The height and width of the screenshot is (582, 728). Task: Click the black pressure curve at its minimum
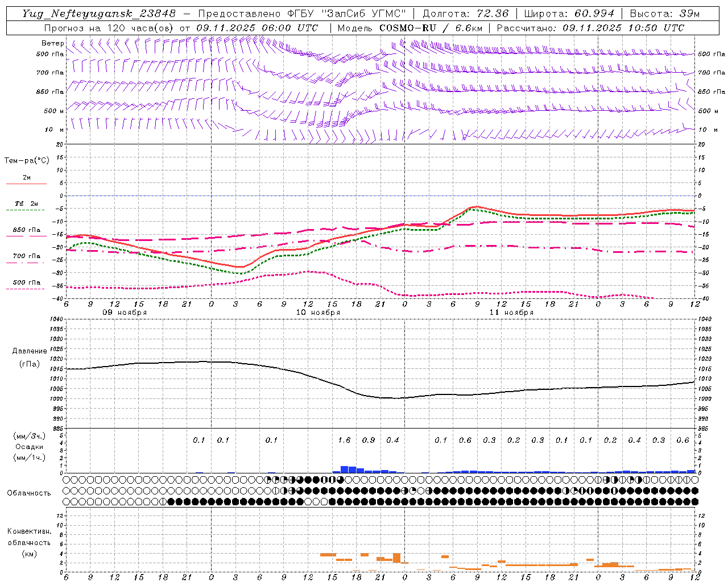(x=396, y=398)
